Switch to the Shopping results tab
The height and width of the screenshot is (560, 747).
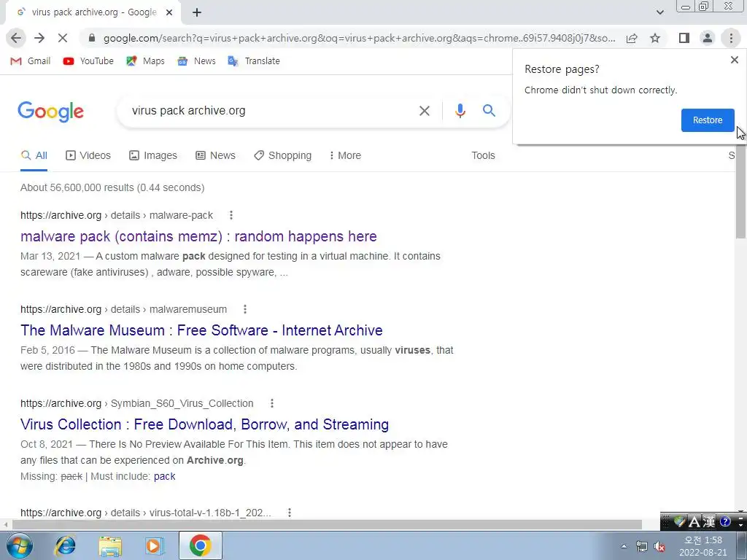coord(282,156)
